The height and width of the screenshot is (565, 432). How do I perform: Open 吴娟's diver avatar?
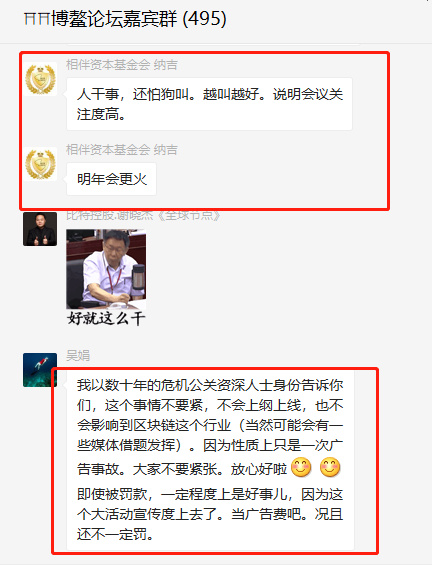[40, 370]
